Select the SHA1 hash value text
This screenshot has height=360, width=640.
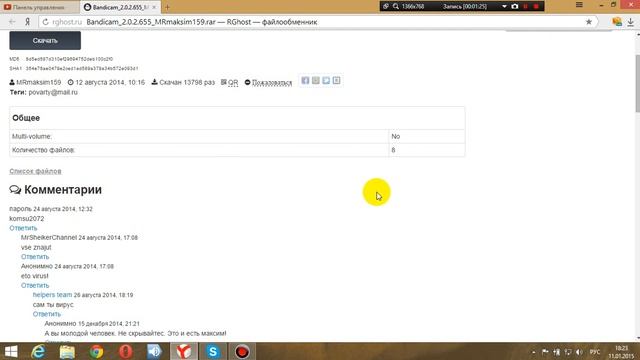(82, 69)
